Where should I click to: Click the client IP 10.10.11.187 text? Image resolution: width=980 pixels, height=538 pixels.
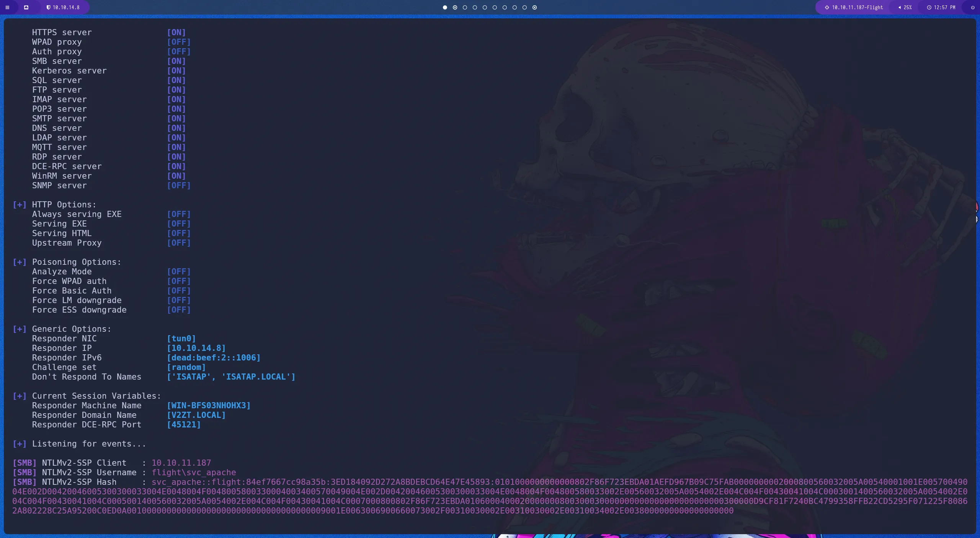pyautogui.click(x=181, y=463)
